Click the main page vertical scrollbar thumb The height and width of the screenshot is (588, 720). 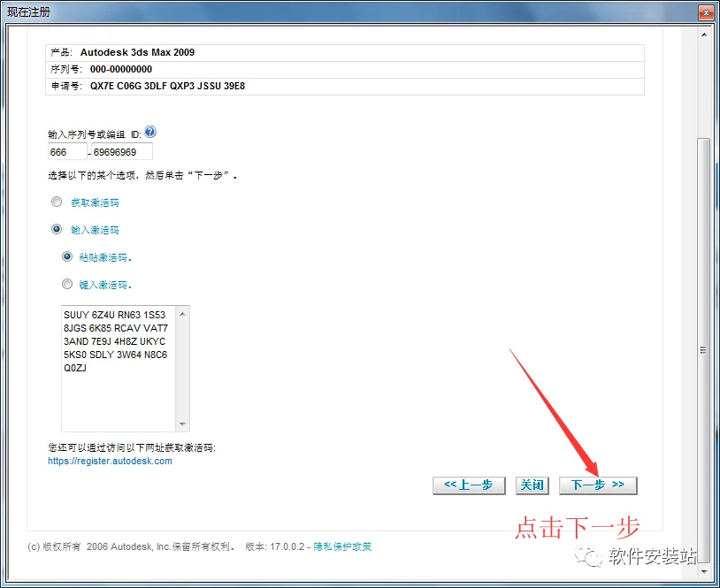click(x=704, y=350)
